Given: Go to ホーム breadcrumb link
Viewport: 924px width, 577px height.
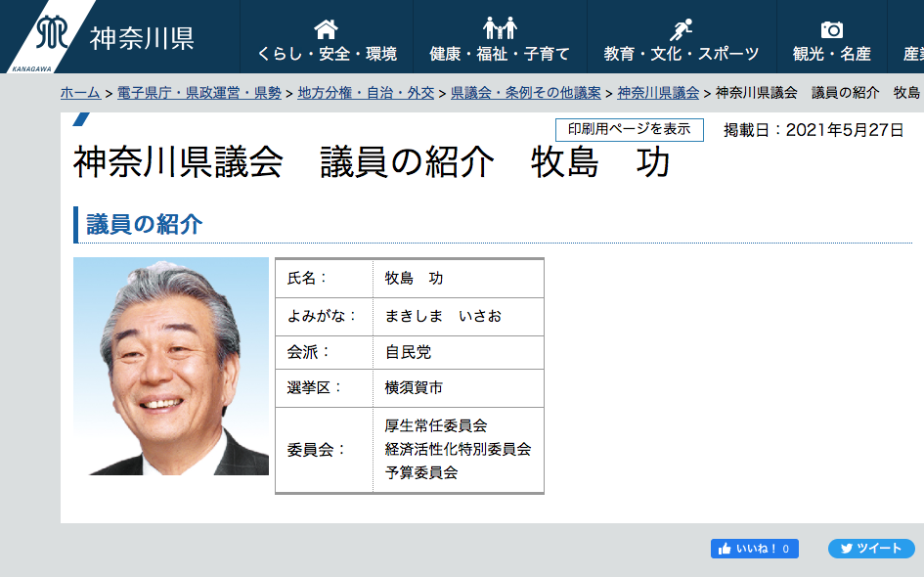Looking at the screenshot, I should pos(80,93).
